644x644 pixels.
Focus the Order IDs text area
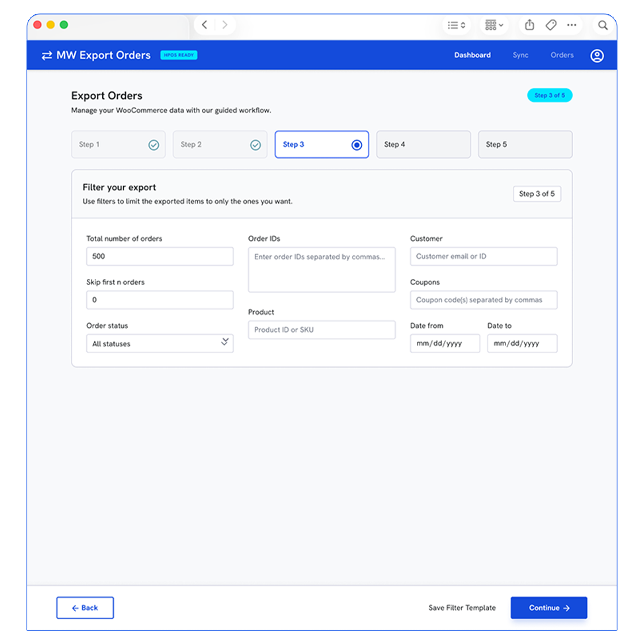[x=321, y=270]
